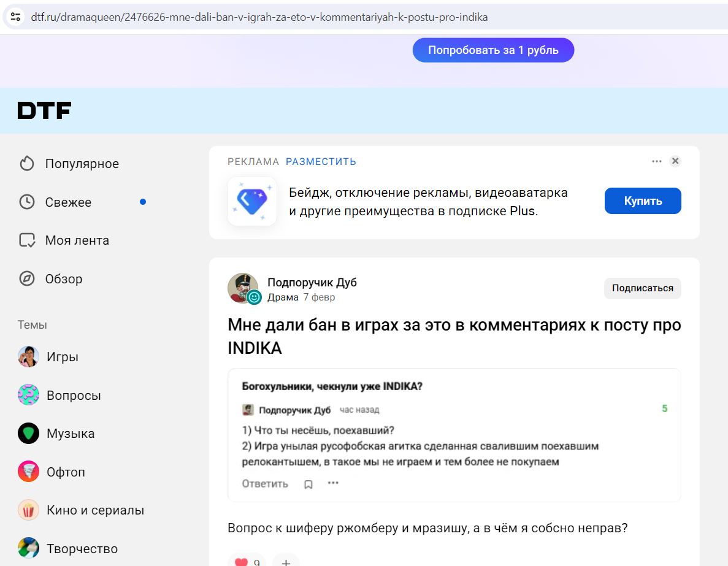
Task: Open Моя лента section
Action: point(77,240)
